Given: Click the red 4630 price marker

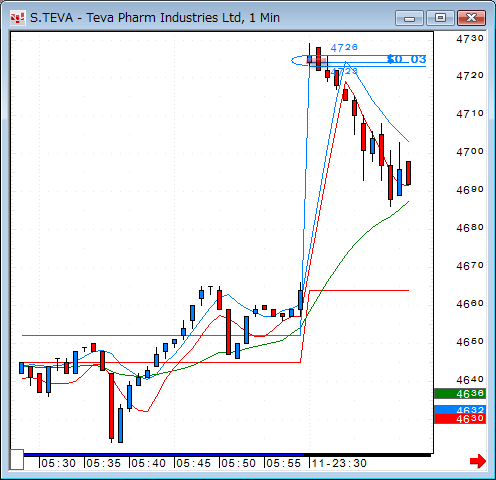Looking at the screenshot, I should coord(460,419).
